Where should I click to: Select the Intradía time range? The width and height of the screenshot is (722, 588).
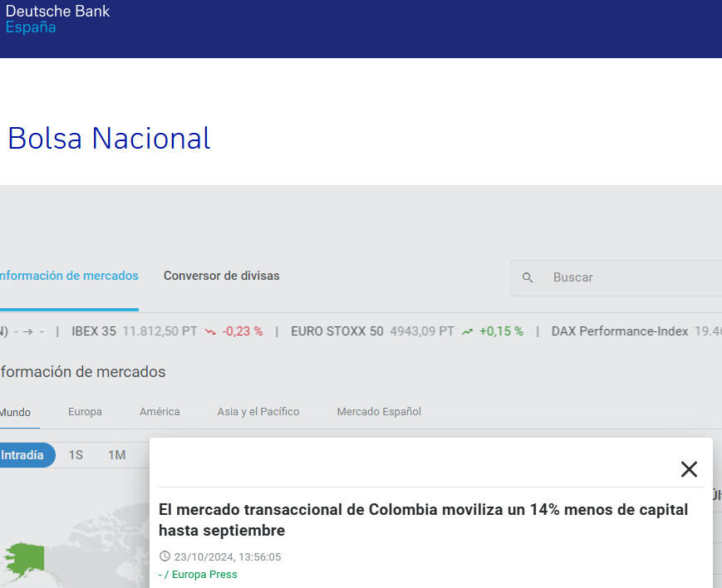click(23, 455)
